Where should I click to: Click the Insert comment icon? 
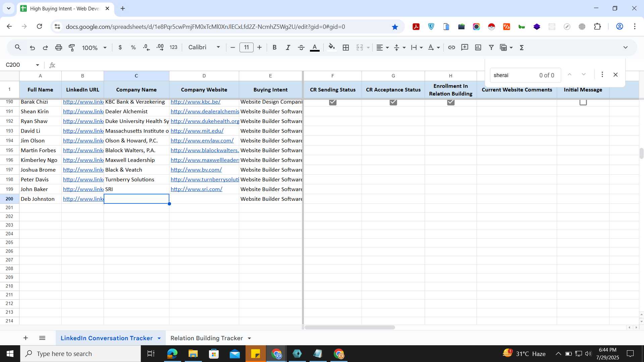coord(465,48)
